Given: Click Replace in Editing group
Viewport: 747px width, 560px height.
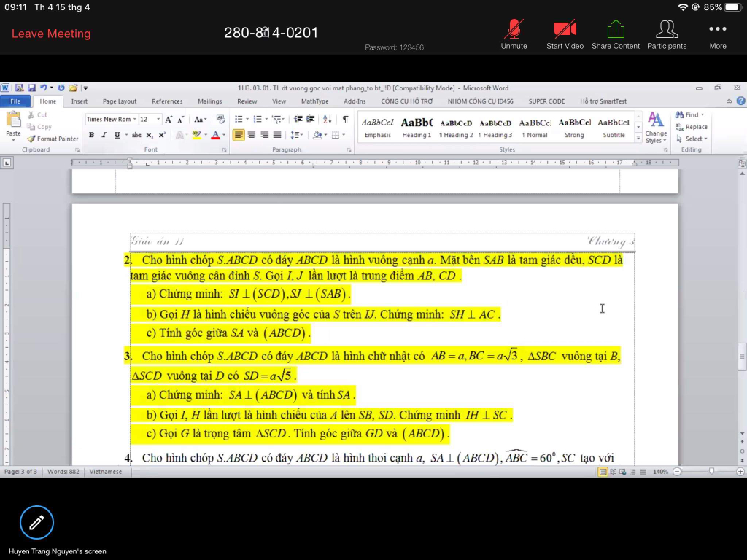Looking at the screenshot, I should pos(692,127).
